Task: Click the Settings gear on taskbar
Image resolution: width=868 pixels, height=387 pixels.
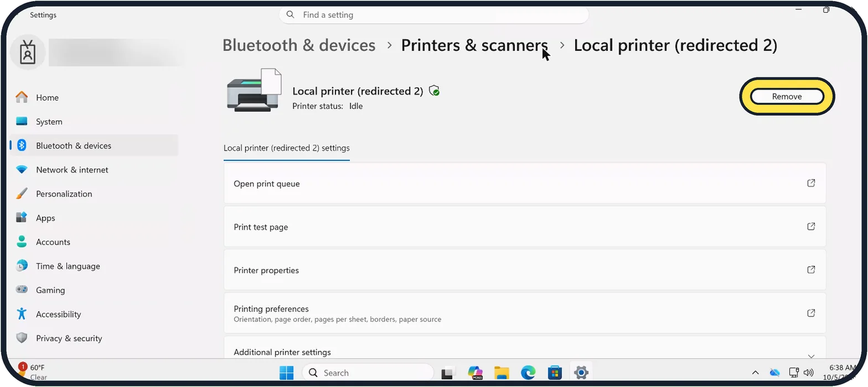Action: (x=581, y=373)
